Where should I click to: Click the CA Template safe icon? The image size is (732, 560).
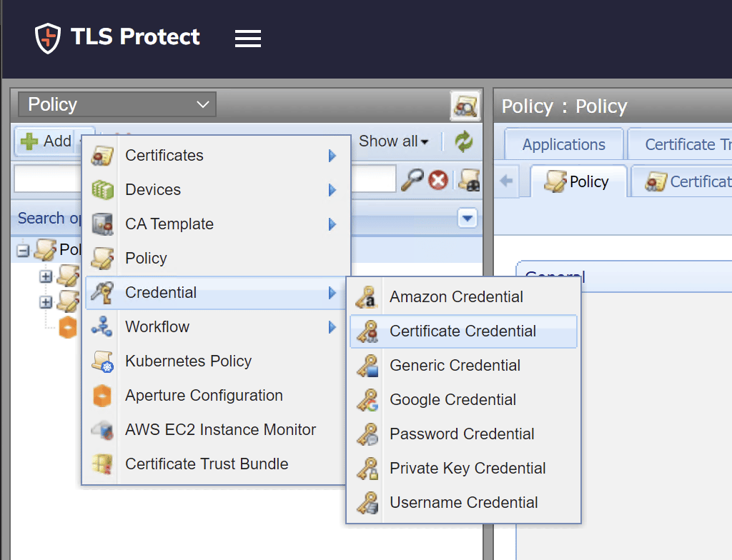tap(102, 224)
